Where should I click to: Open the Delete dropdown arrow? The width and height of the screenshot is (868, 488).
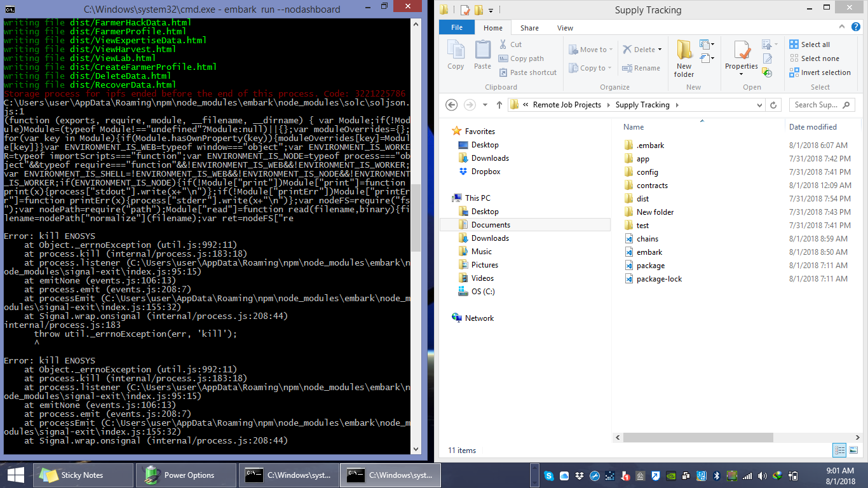[660, 49]
